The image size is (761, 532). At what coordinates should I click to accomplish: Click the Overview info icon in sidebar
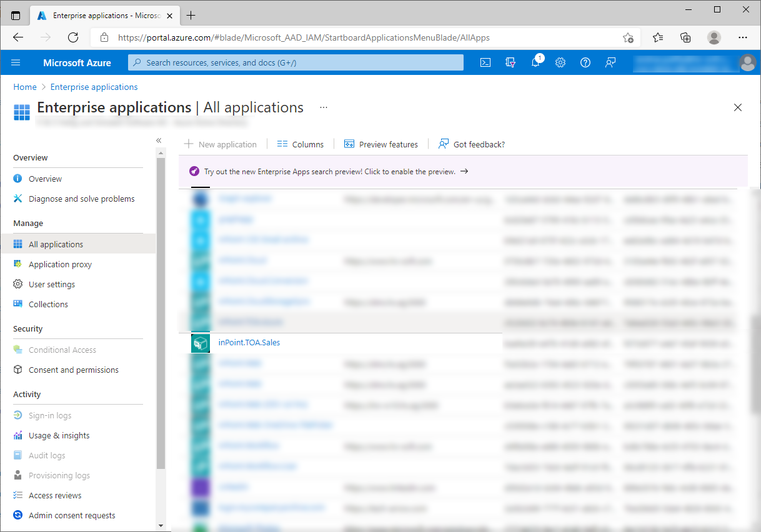pyautogui.click(x=17, y=179)
